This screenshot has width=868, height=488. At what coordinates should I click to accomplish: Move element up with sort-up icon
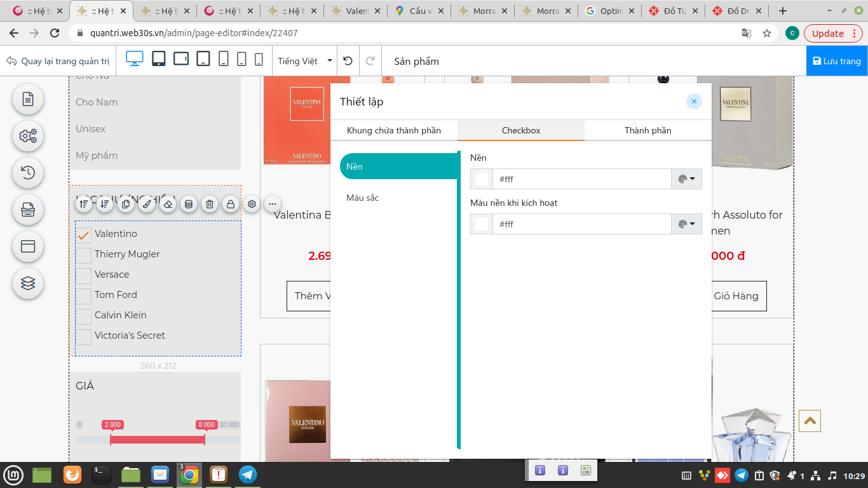84,204
